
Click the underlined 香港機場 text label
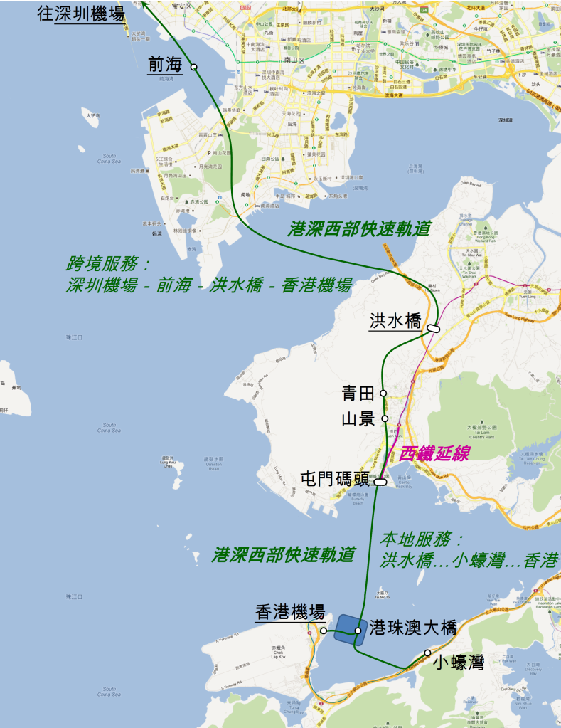290,613
